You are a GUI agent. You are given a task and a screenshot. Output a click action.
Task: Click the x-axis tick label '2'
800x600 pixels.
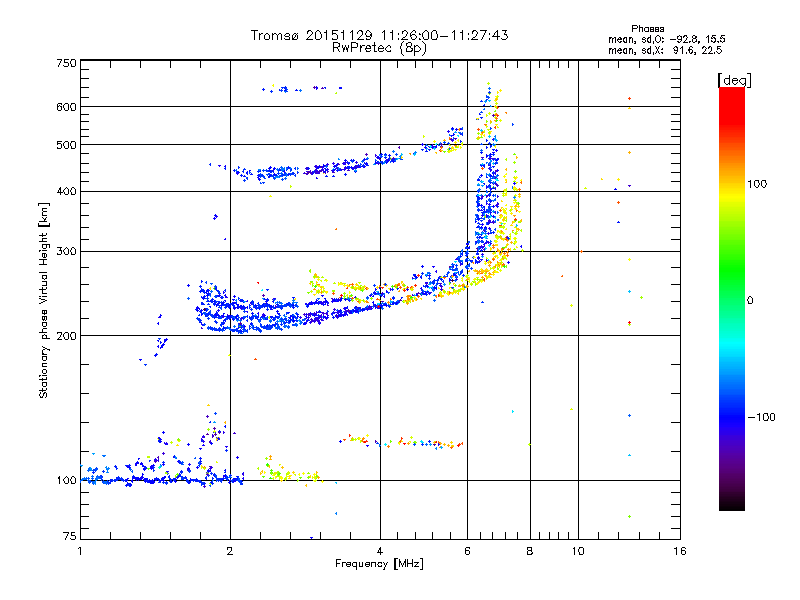230,551
